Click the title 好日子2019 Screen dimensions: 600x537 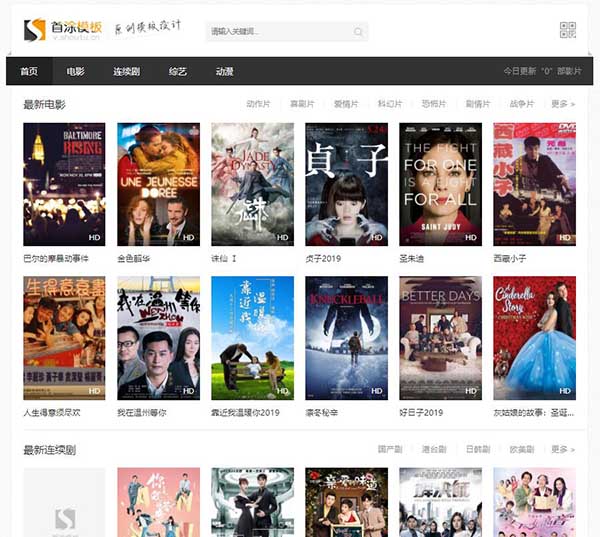tap(421, 413)
